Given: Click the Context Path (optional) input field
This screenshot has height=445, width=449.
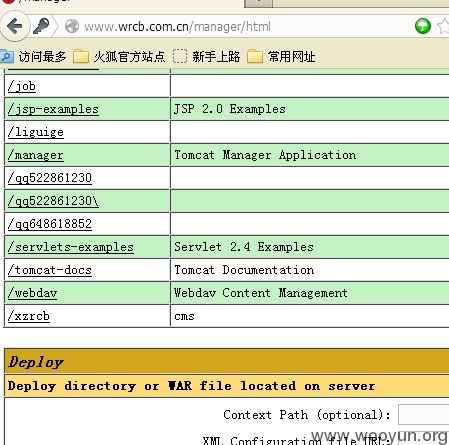Looking at the screenshot, I should (423, 414).
